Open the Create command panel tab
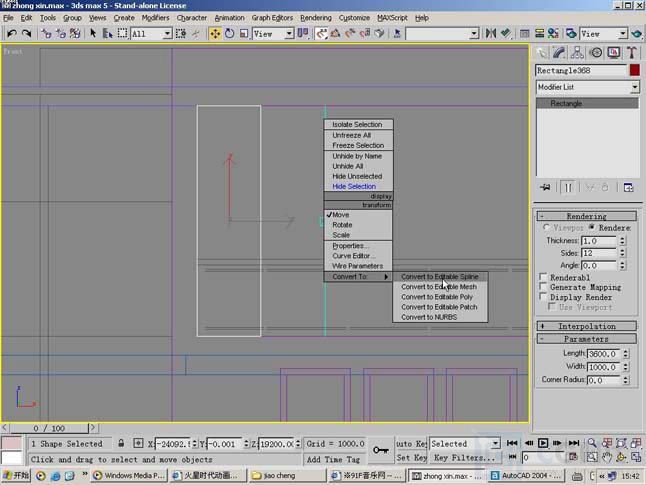The image size is (646, 485). 542,53
